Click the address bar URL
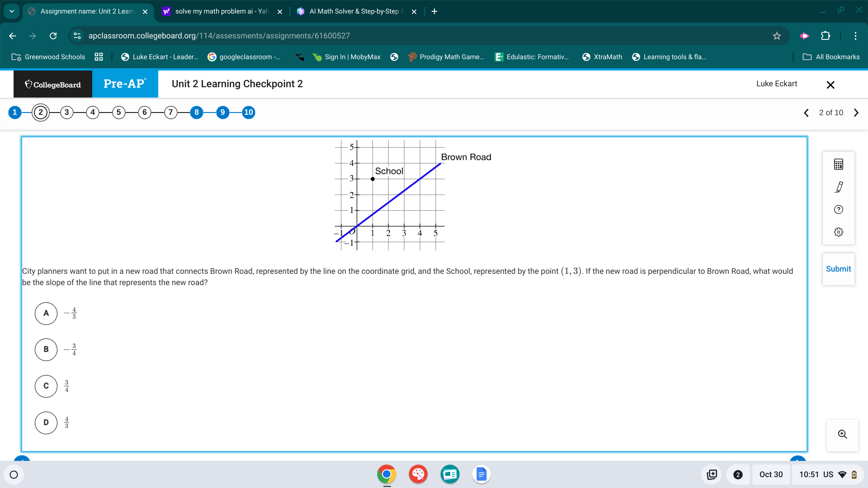The width and height of the screenshot is (868, 488). (219, 36)
